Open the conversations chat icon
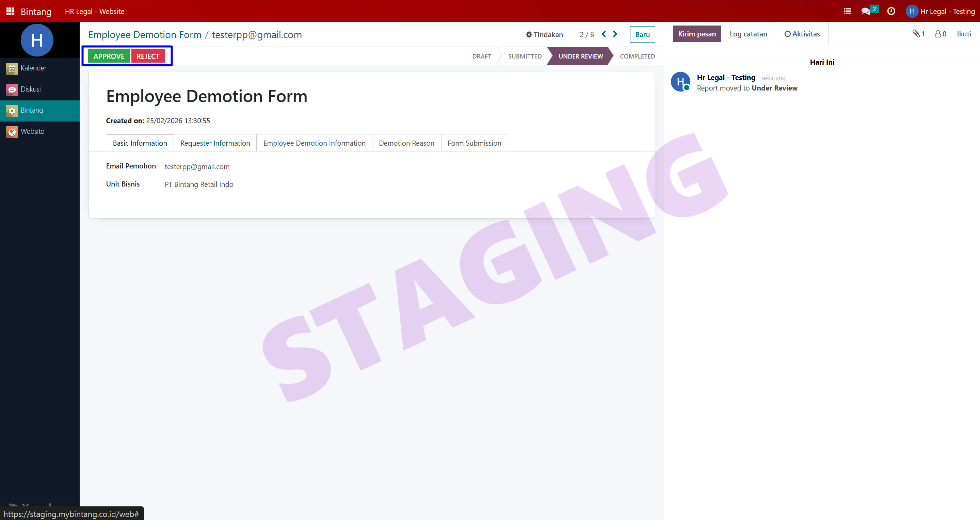 (x=866, y=11)
